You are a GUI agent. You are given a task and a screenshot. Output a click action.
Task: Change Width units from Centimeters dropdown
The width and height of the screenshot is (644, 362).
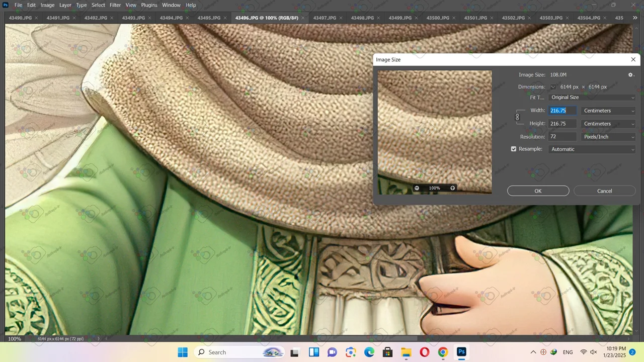(x=608, y=111)
